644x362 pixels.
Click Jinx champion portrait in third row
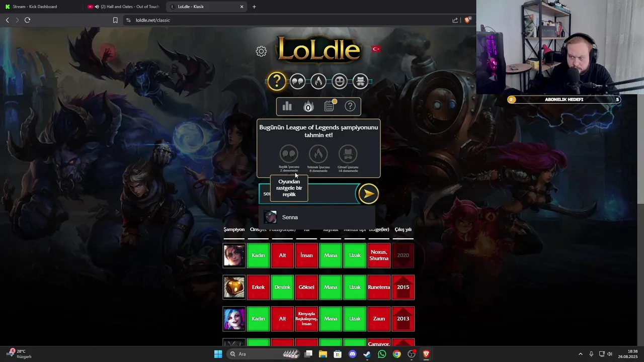234,319
